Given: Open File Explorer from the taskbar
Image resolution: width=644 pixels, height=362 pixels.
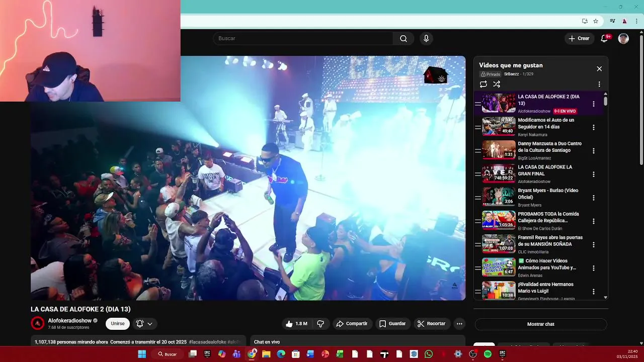Looking at the screenshot, I should pos(266,354).
